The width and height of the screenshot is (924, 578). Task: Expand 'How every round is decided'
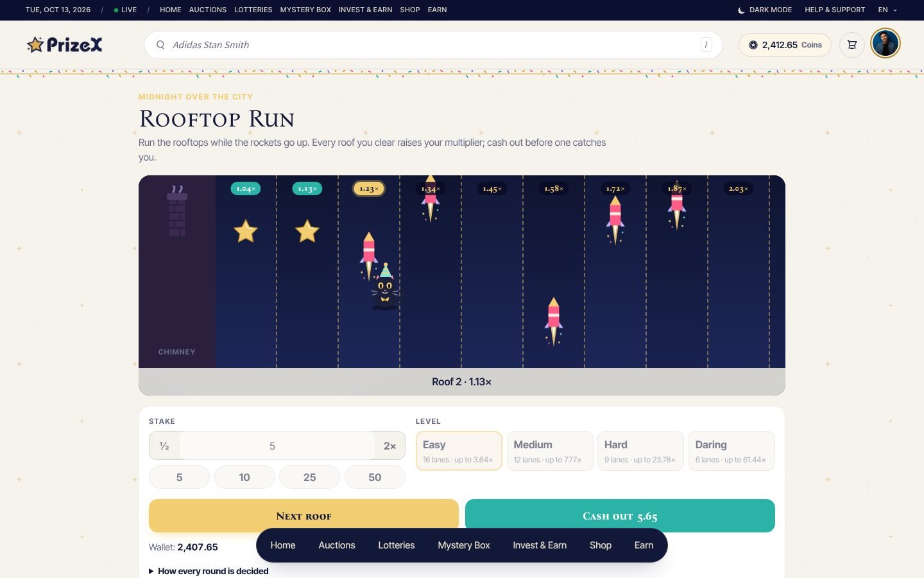click(x=209, y=571)
